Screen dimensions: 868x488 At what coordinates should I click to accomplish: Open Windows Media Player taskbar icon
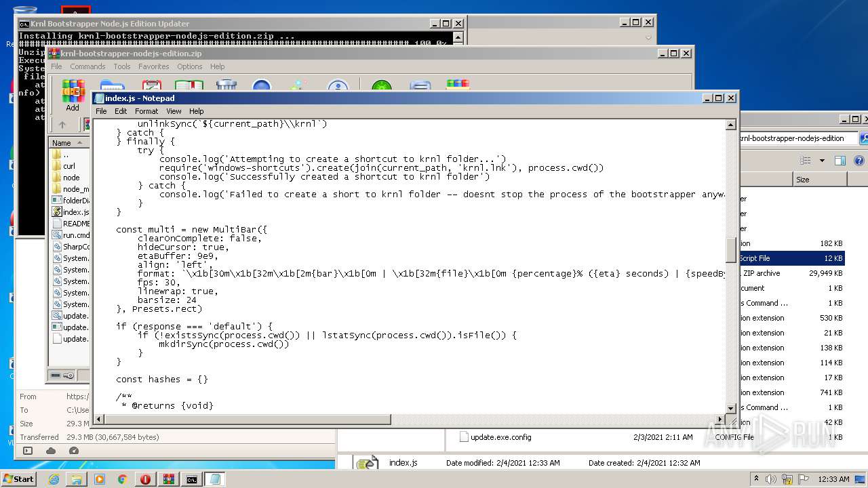(x=100, y=479)
